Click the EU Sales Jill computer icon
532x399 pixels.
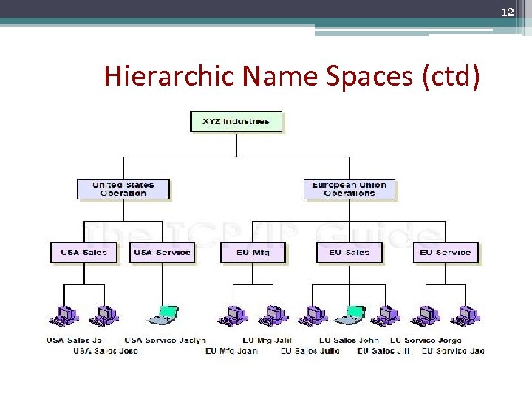(386, 316)
